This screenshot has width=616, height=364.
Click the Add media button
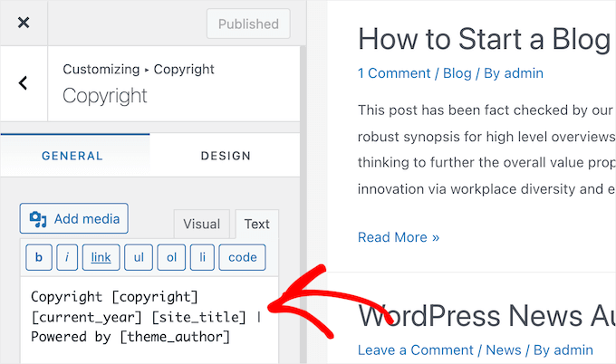75,218
